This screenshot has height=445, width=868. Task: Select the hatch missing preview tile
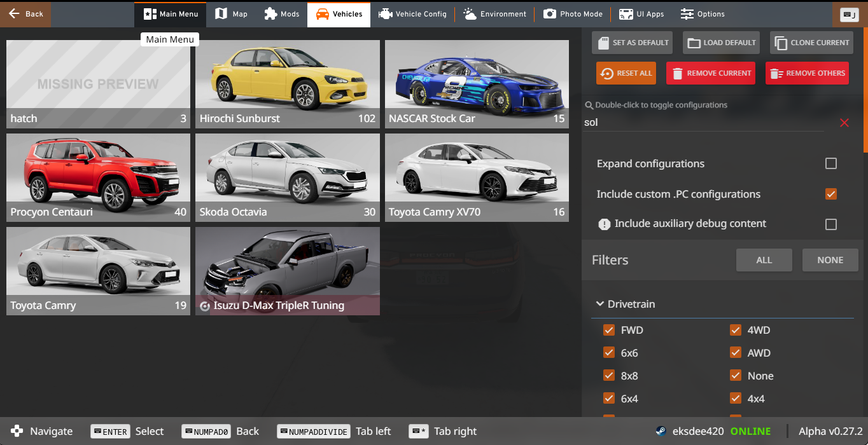(99, 83)
